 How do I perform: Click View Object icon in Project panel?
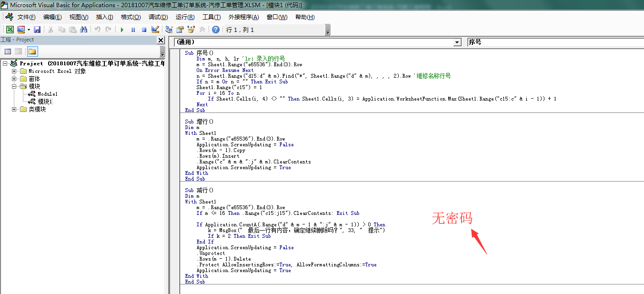pyautogui.click(x=18, y=51)
